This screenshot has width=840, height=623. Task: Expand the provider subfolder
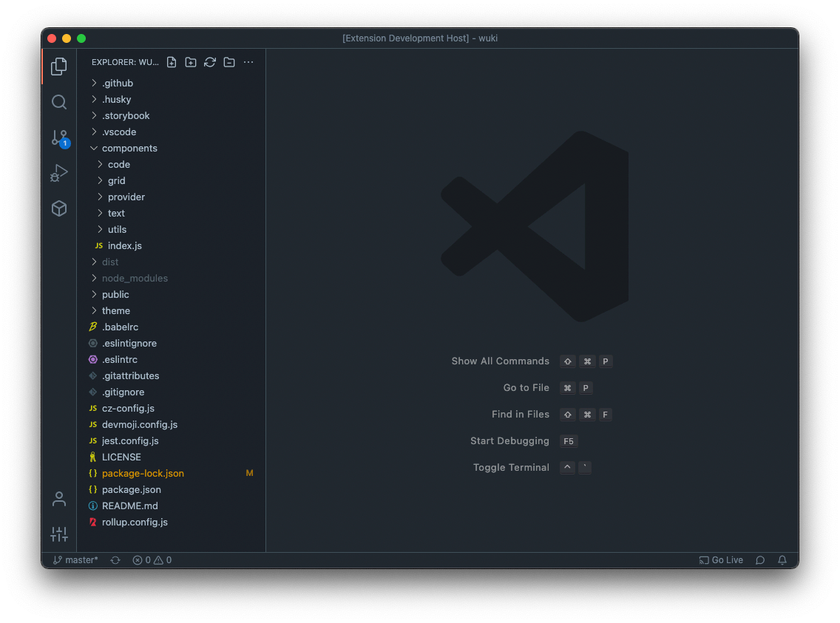(172, 197)
